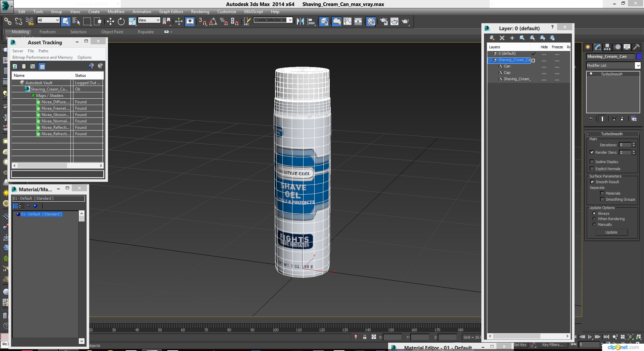Enable Separate by Materials checkbox

[602, 193]
